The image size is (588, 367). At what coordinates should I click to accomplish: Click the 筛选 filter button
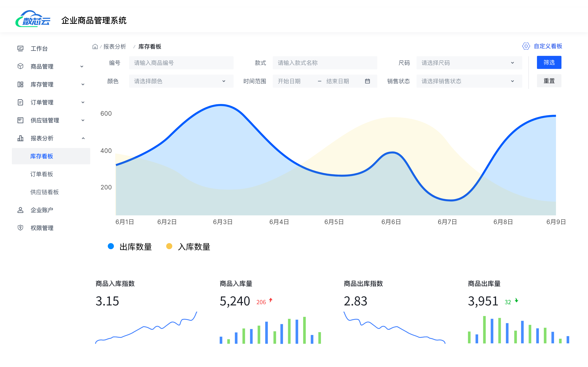[549, 62]
